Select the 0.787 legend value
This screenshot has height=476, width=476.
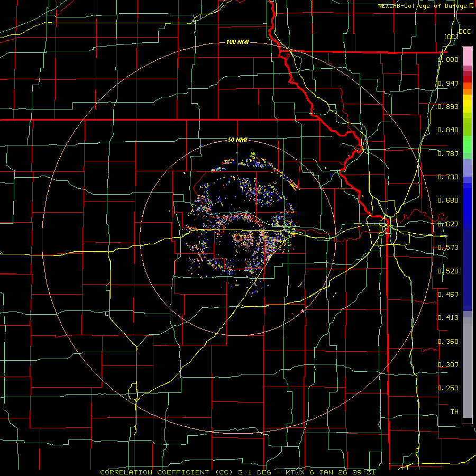[x=448, y=153]
